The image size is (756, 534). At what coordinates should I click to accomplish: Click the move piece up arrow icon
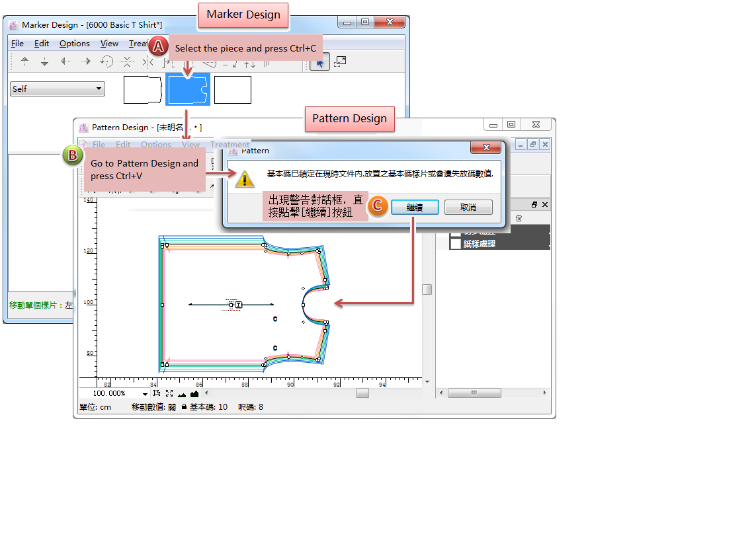pyautogui.click(x=25, y=62)
